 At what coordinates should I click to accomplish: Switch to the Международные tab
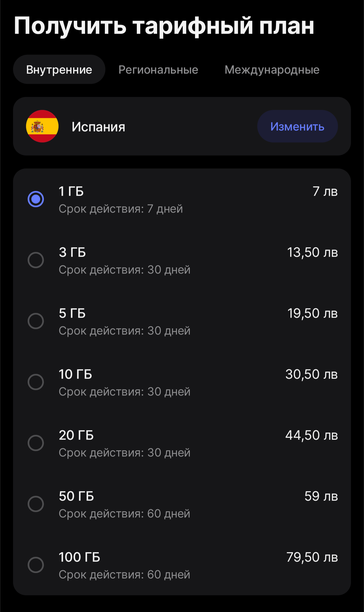click(272, 70)
